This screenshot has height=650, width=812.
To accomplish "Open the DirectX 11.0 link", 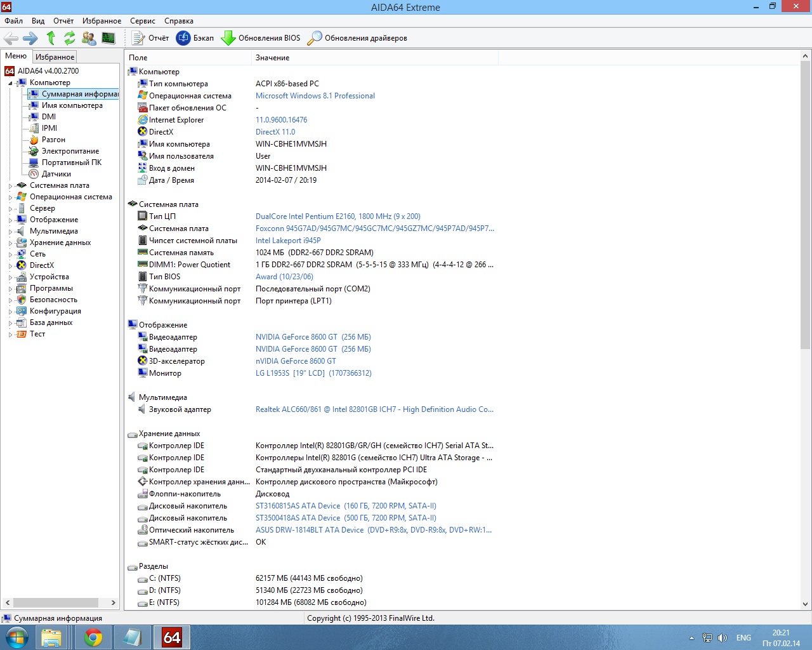I will tap(275, 132).
